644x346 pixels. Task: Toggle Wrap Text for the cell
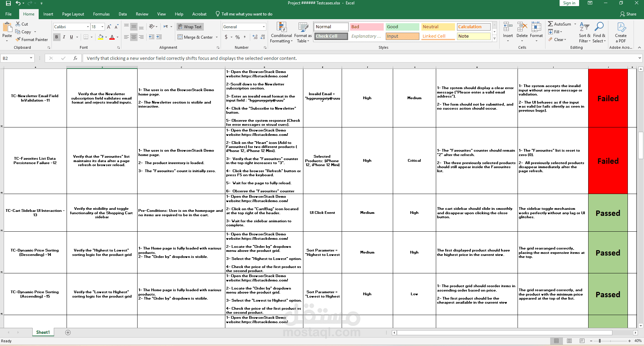190,27
